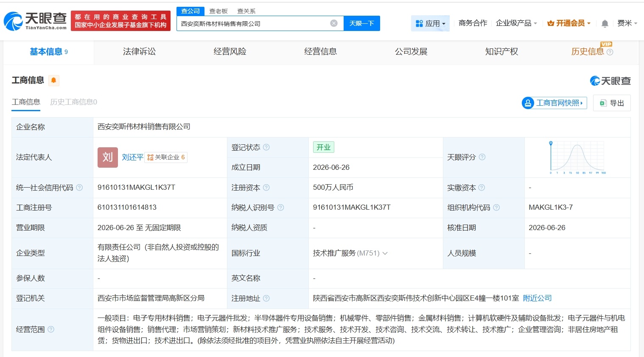The width and height of the screenshot is (644, 357).
Task: Select the 历史工商信息0 sub-tab
Action: (74, 102)
